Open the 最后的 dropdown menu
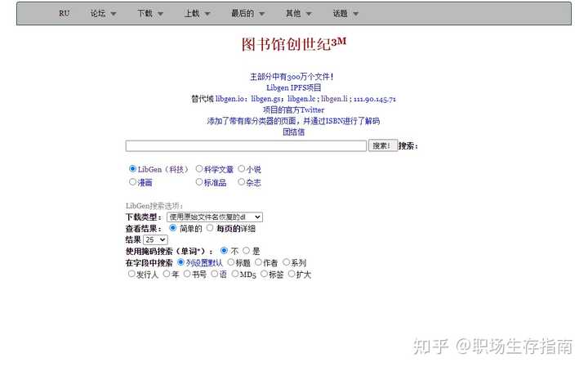588x371 pixels. [247, 14]
